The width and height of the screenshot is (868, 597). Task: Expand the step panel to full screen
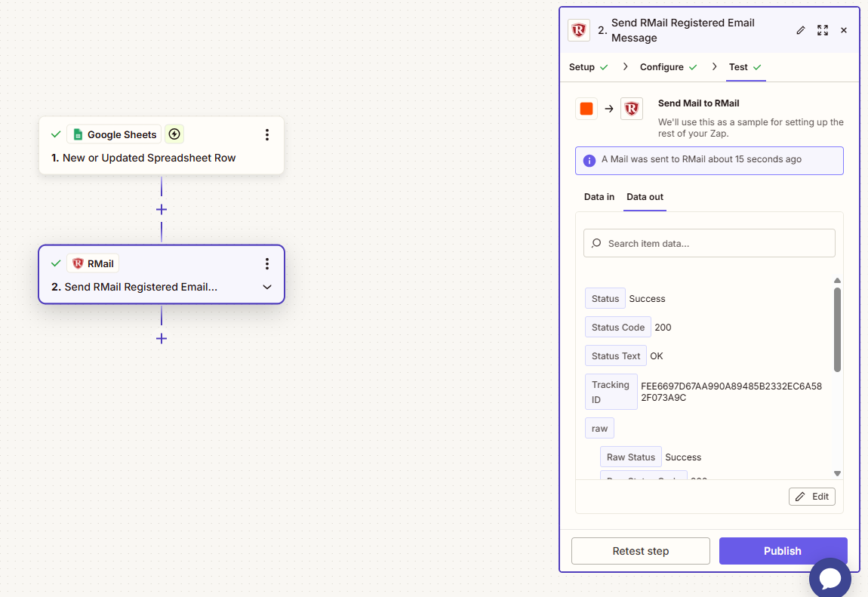coord(823,30)
